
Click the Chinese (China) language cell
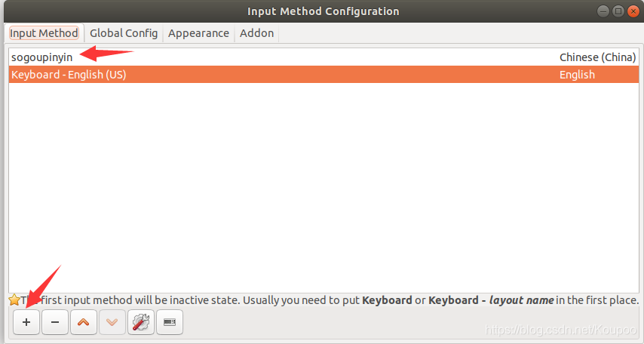click(x=597, y=57)
